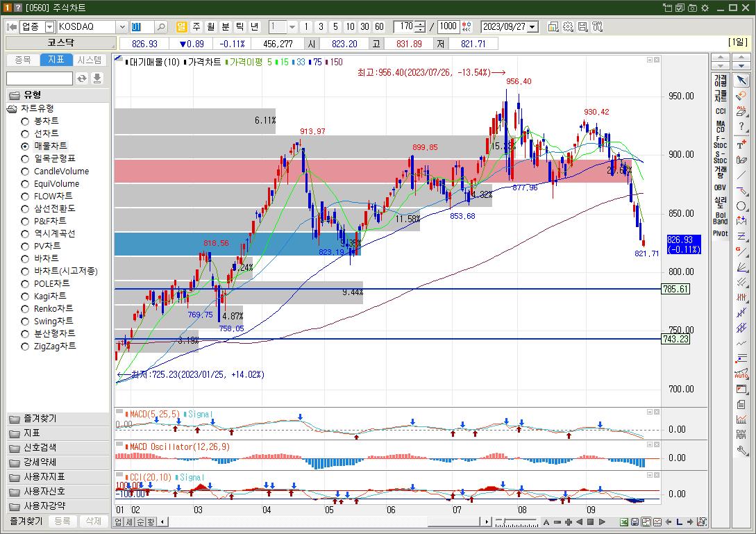Adjust the chart zoom slider in bottom bar
756x534 pixels.
[x=516, y=522]
